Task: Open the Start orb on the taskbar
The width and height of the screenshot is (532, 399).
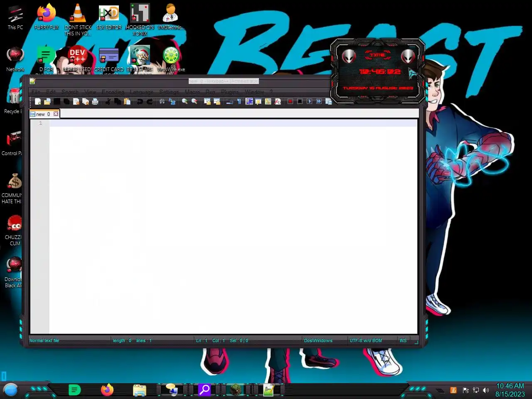Action: pyautogui.click(x=11, y=390)
